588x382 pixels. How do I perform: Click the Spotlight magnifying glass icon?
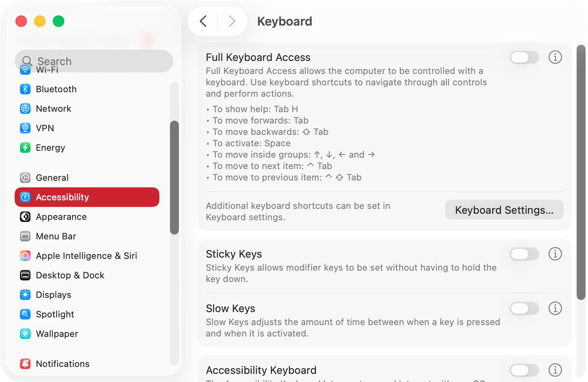tap(25, 314)
